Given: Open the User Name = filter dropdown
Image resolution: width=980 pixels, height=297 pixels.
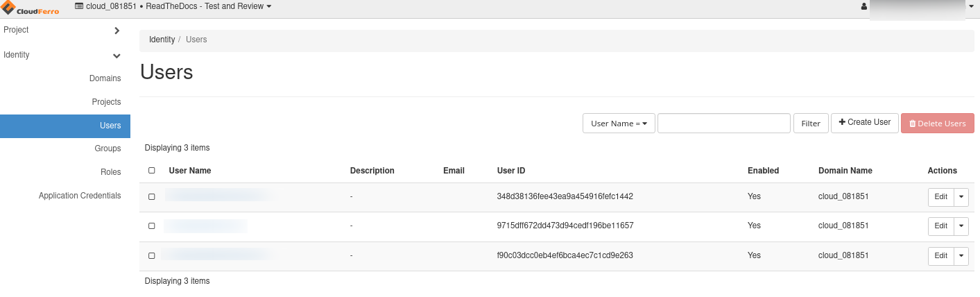Looking at the screenshot, I should tap(619, 124).
